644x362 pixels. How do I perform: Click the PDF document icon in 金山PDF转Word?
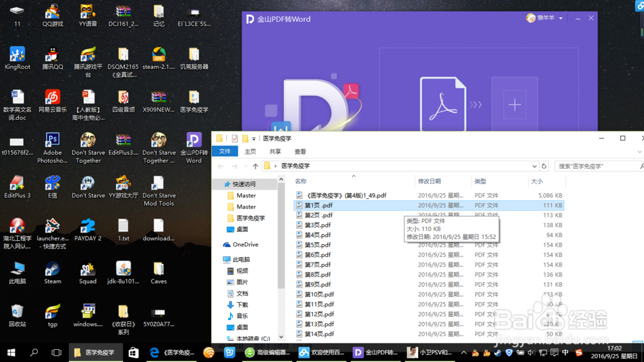pyautogui.click(x=443, y=104)
